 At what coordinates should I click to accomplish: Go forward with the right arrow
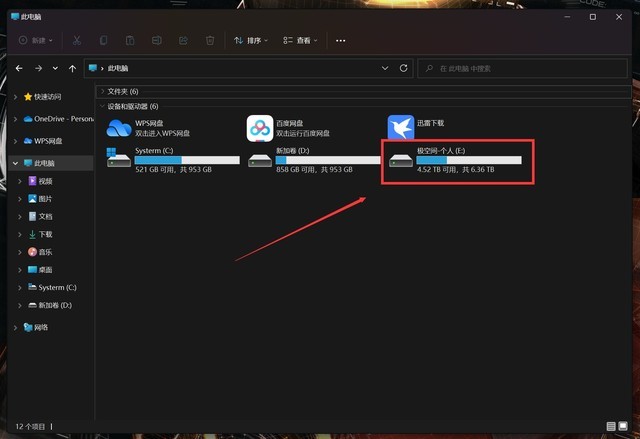[x=38, y=68]
